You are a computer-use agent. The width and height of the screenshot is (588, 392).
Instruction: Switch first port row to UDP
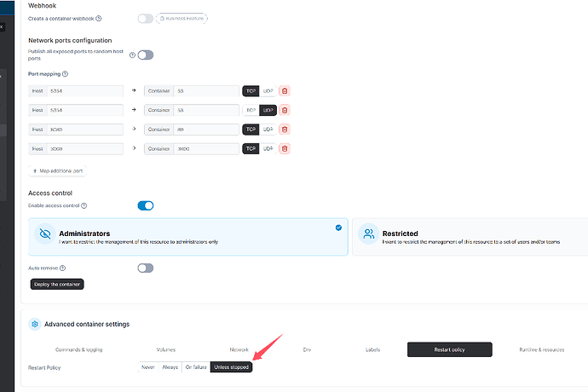[268, 91]
